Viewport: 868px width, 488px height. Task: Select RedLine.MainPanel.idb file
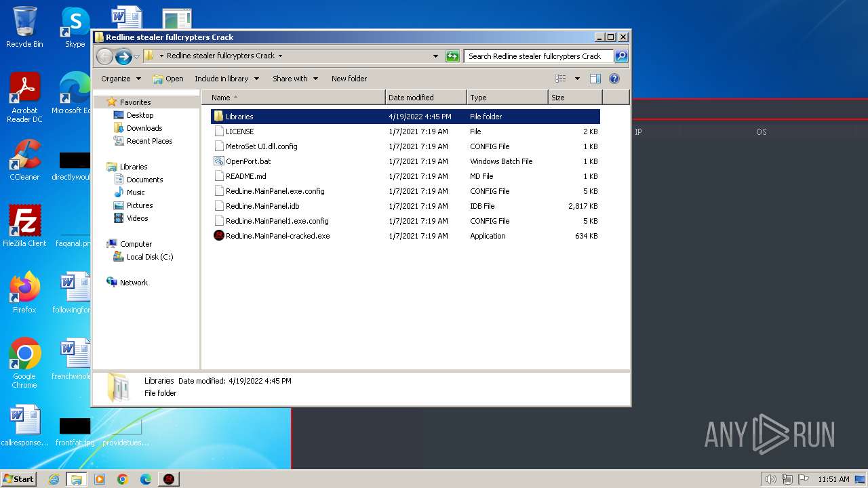click(405, 206)
